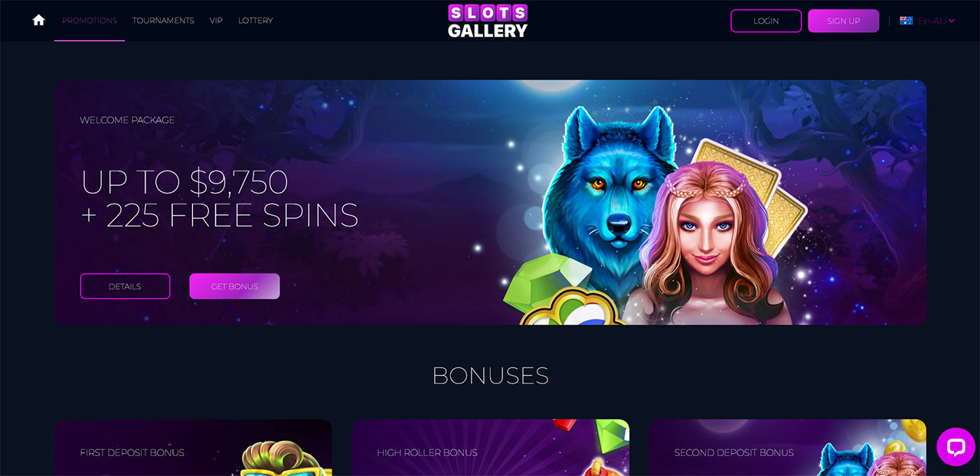
Task: Open the First Deposit Bonus card
Action: pos(193,448)
